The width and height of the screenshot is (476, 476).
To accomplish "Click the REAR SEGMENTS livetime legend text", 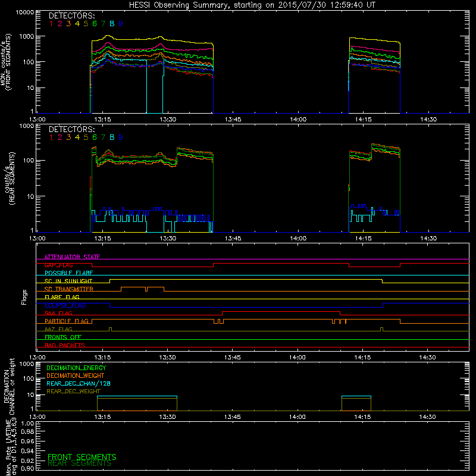I will click(80, 464).
